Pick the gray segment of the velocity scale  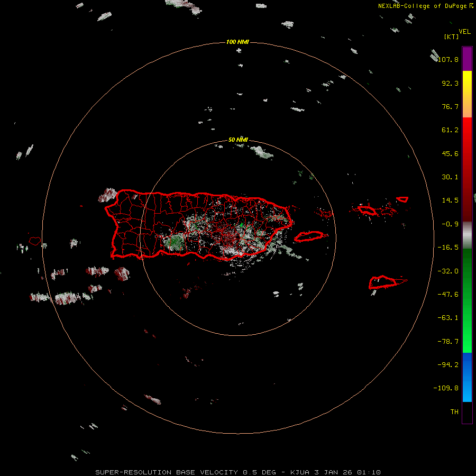(x=467, y=235)
